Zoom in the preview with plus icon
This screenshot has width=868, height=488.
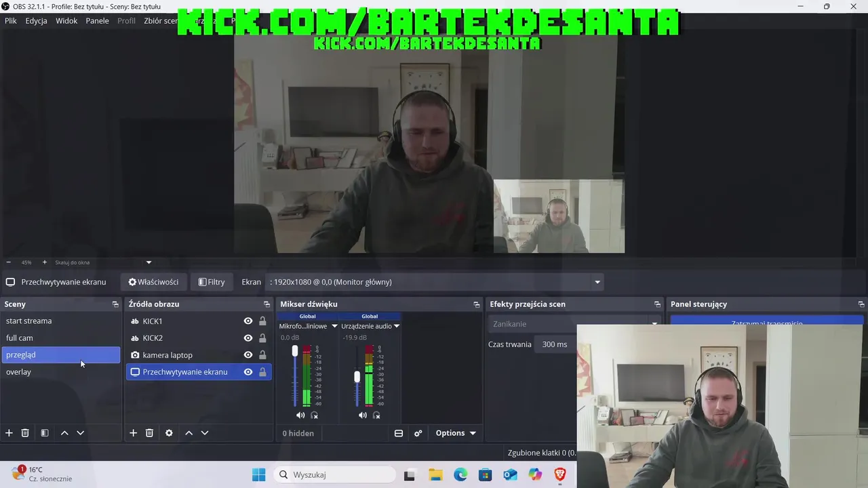(45, 262)
